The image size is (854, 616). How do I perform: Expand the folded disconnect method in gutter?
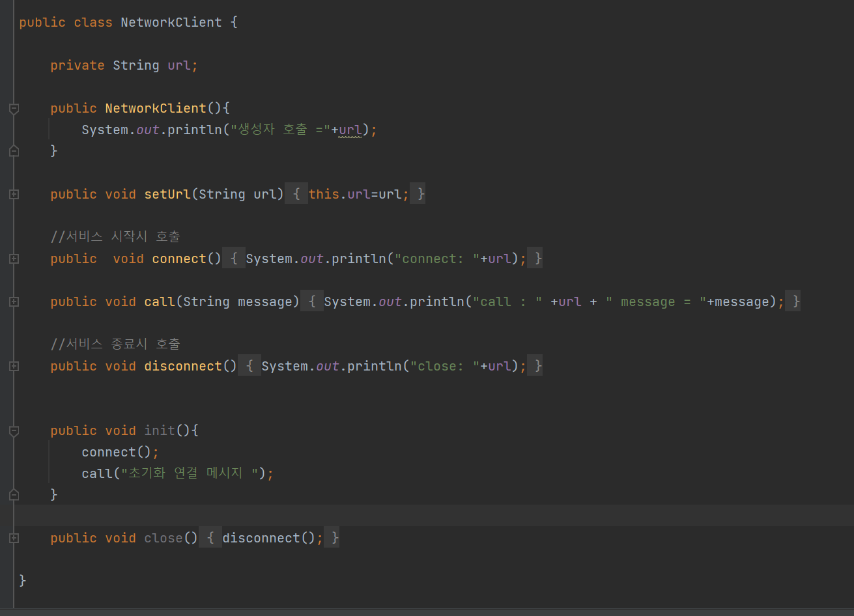pyautogui.click(x=14, y=366)
